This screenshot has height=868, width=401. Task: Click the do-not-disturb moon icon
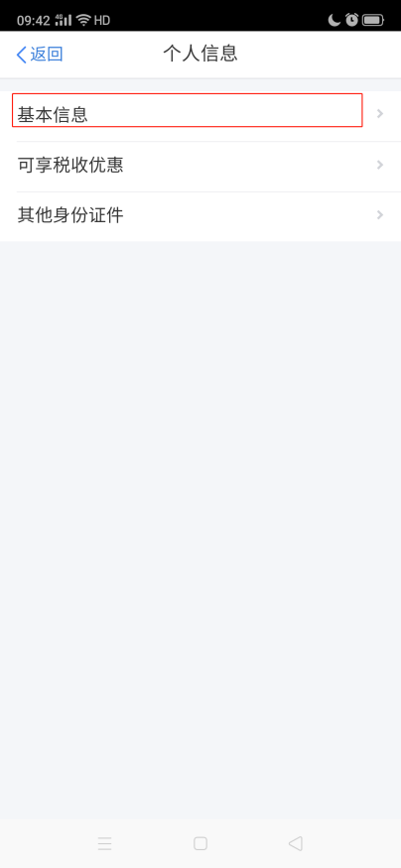pyautogui.click(x=334, y=21)
